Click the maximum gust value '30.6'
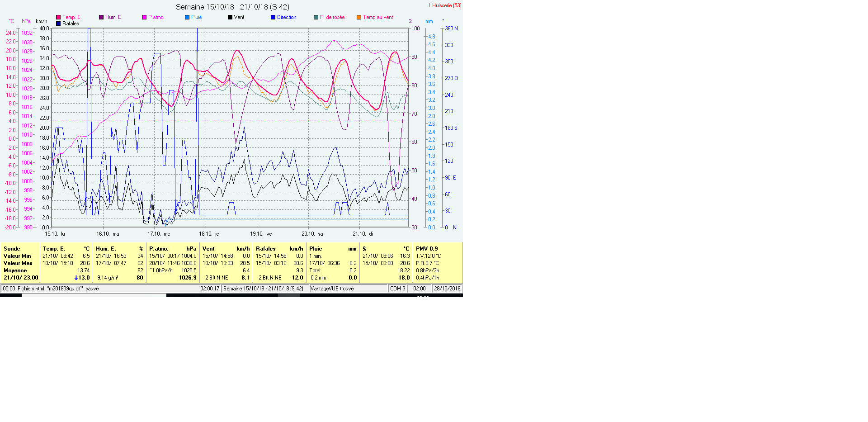Image resolution: width=868 pixels, height=422 pixels. pyautogui.click(x=298, y=263)
